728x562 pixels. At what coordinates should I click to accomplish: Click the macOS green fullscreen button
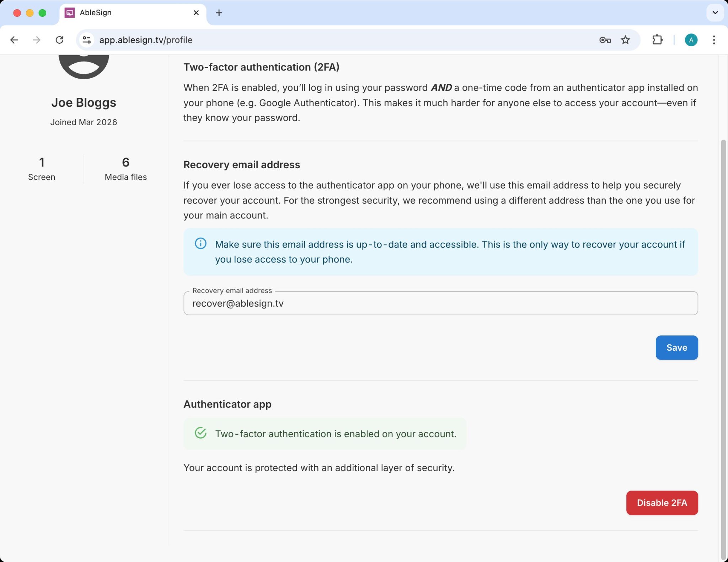coord(42,13)
